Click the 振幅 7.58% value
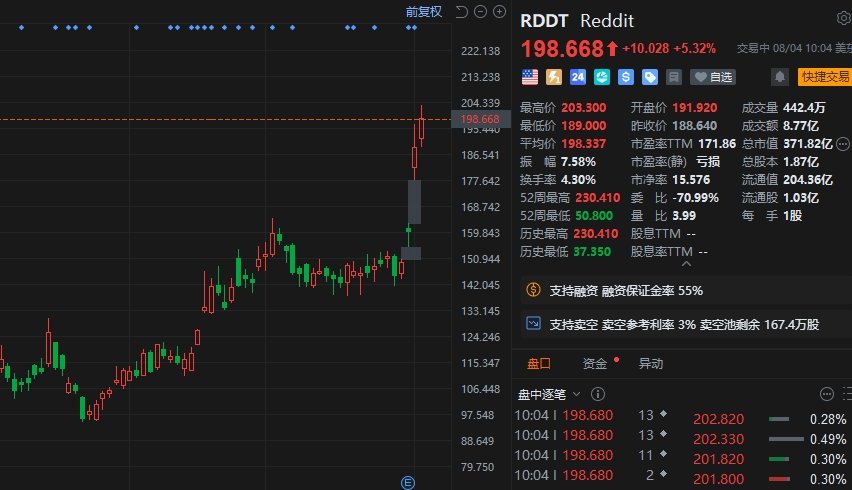 coord(579,161)
